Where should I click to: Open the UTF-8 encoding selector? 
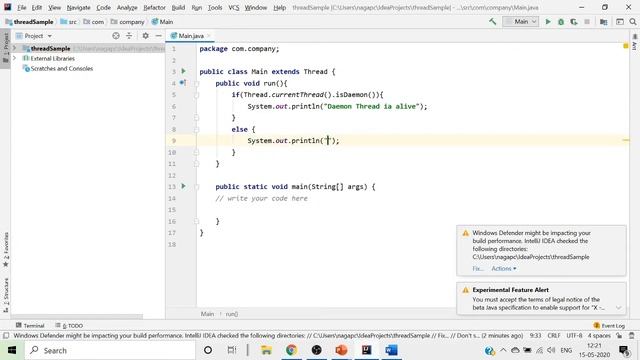click(x=574, y=336)
